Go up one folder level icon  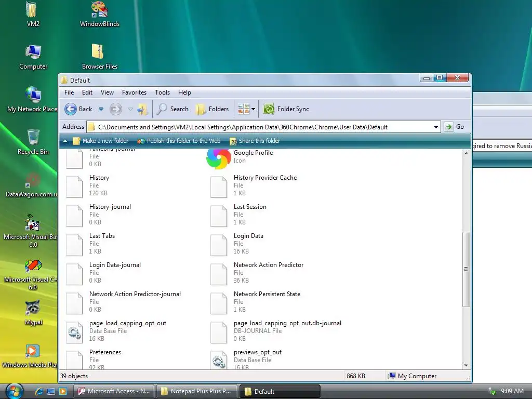click(x=142, y=109)
